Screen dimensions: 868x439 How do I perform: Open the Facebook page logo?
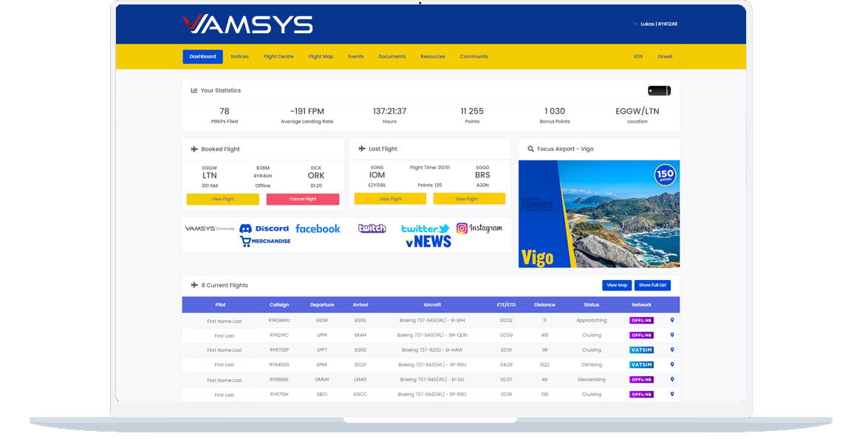[x=318, y=228]
